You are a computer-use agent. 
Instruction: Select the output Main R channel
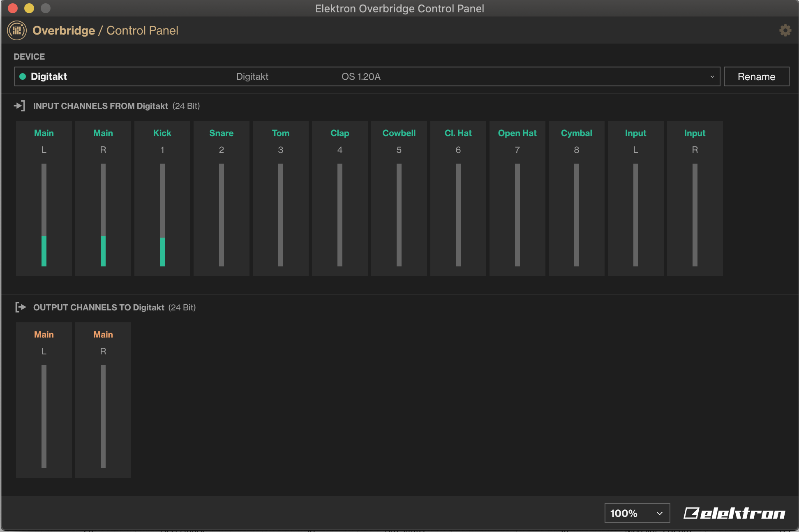103,400
